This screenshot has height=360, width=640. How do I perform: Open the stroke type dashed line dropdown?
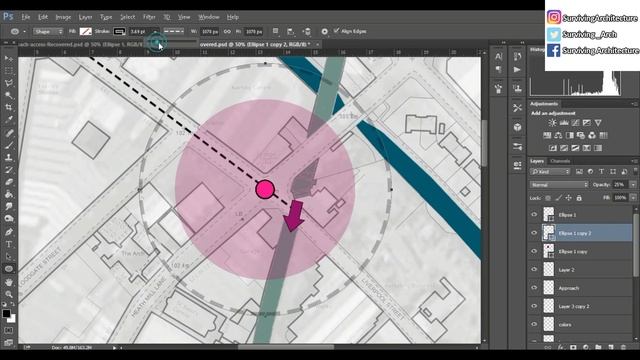coord(174,31)
